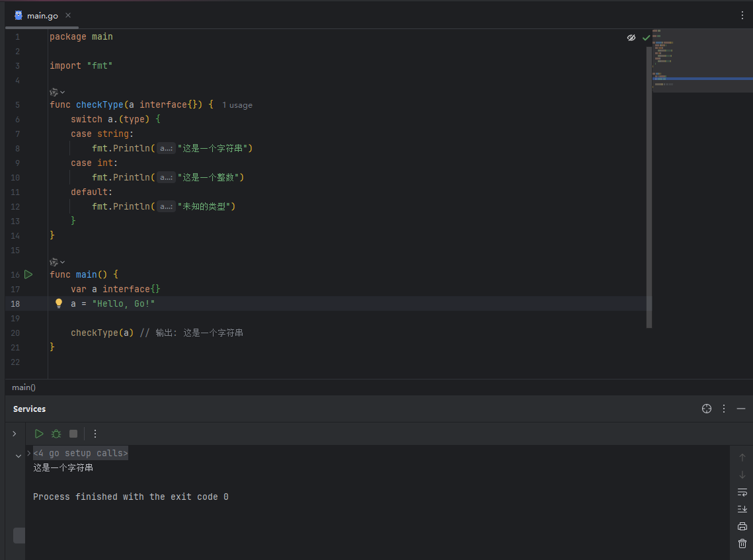
Task: Click the 'default:' line
Action: tap(91, 192)
